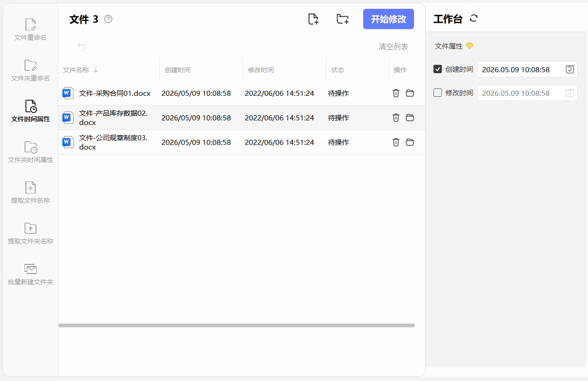588x381 pixels.
Task: Click the yellow VIP diamond beside 文件属性
Action: pyautogui.click(x=470, y=46)
